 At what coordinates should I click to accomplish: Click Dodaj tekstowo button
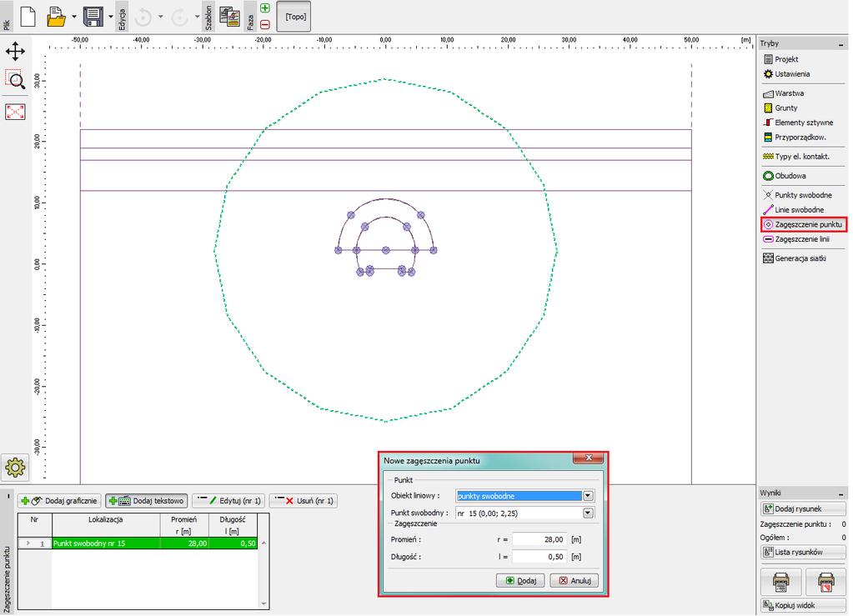(147, 501)
